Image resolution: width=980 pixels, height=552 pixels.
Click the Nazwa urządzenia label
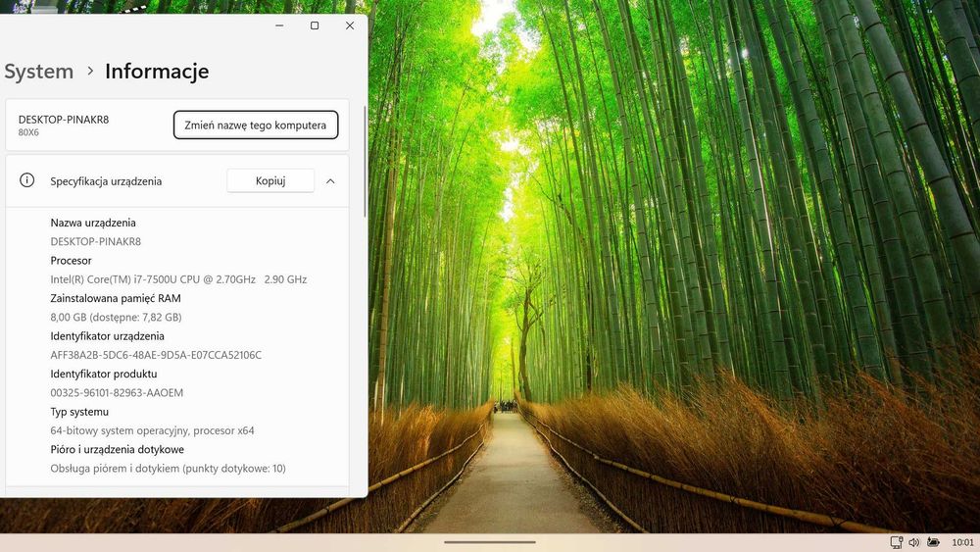coord(93,223)
